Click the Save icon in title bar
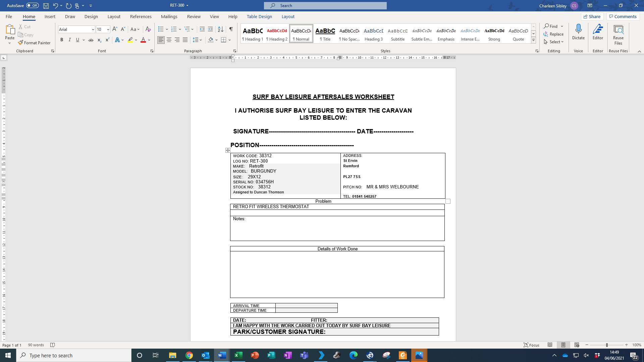The width and height of the screenshot is (644, 362). pyautogui.click(x=46, y=6)
